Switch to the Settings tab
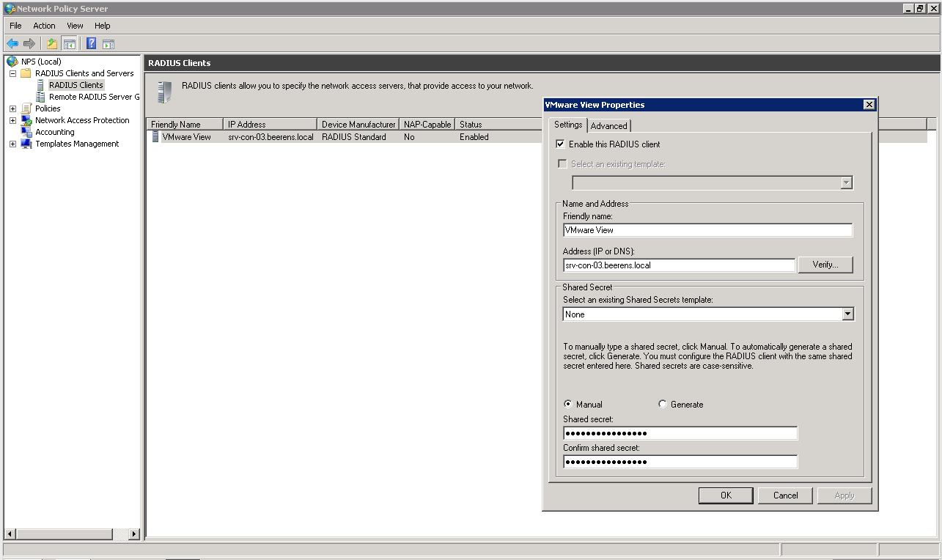Image resolution: width=942 pixels, height=560 pixels. (x=567, y=125)
